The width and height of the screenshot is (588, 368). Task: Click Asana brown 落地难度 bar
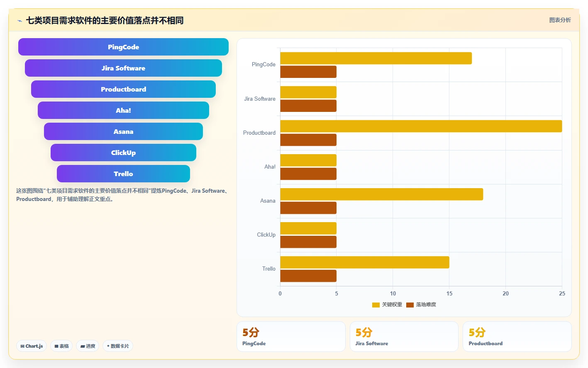(308, 208)
